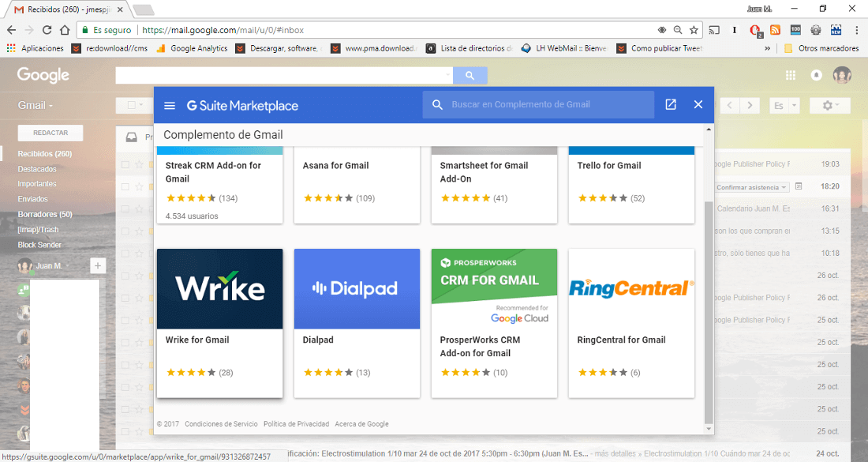
Task: Add a chat contact with the plus button
Action: point(97,266)
